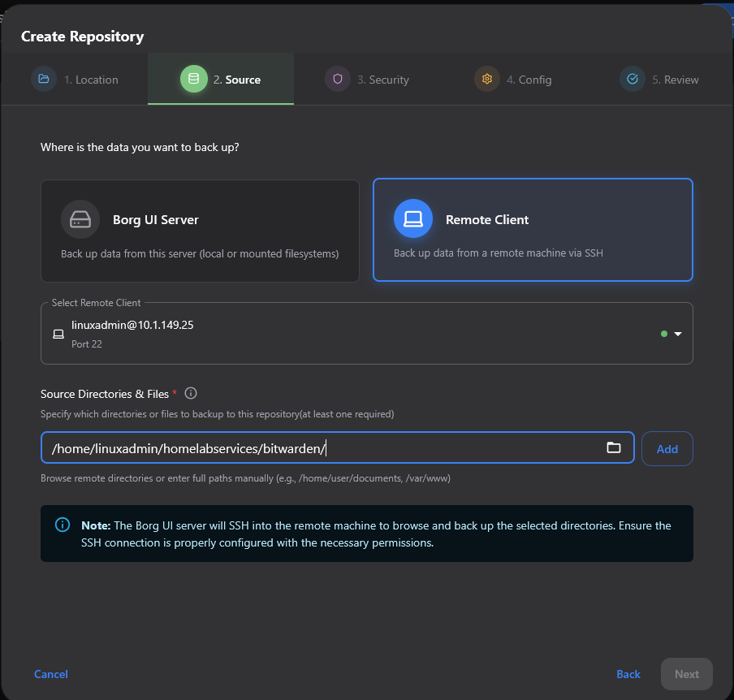Click the green connection status indicator
The image size is (734, 700).
point(663,333)
